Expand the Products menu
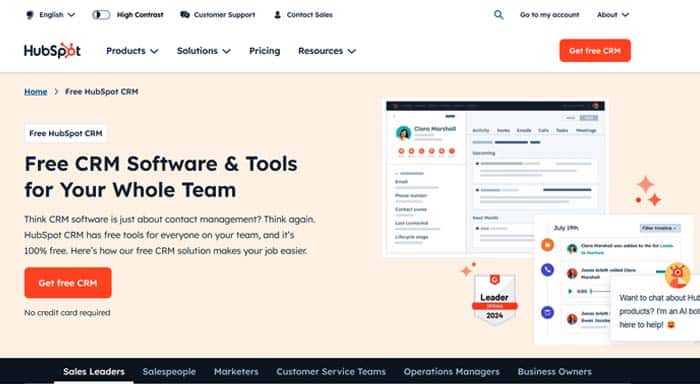This screenshot has height=384, width=700. (x=132, y=51)
